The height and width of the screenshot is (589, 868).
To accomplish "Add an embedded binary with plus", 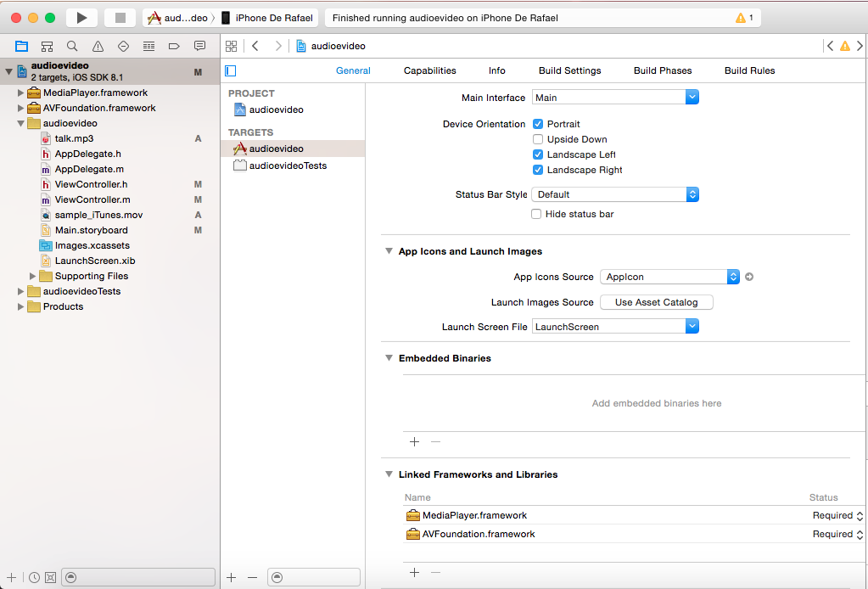I will [x=414, y=441].
